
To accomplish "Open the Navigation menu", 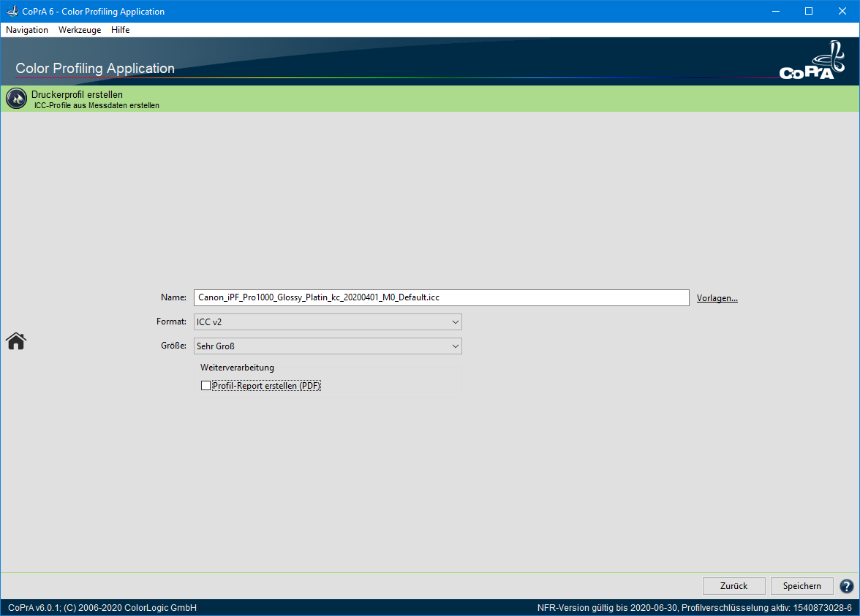I will (x=27, y=30).
